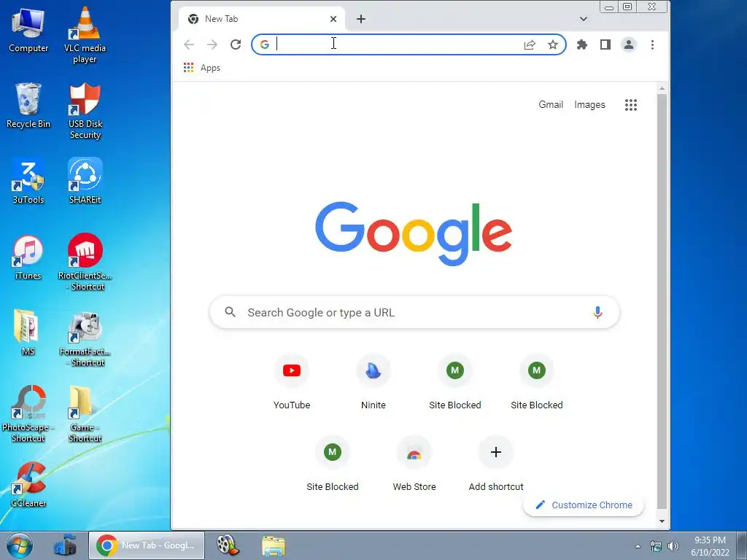Select the iTunes desktop icon
The image size is (747, 560).
tap(28, 257)
